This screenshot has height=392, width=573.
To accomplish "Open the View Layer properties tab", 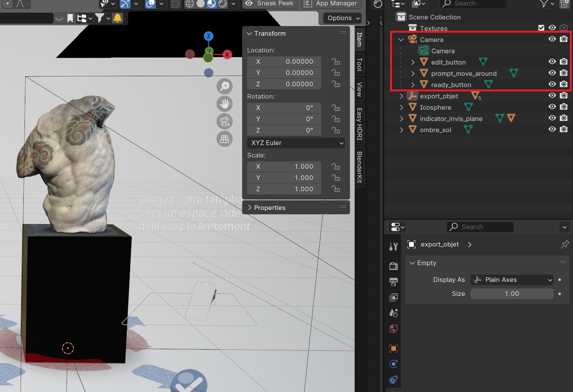I will tap(394, 297).
